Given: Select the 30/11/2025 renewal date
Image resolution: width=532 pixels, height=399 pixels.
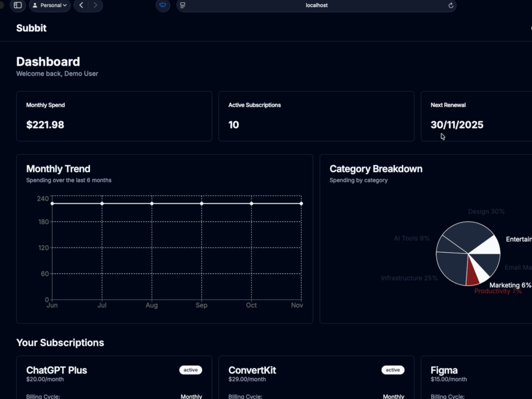Looking at the screenshot, I should pos(456,125).
